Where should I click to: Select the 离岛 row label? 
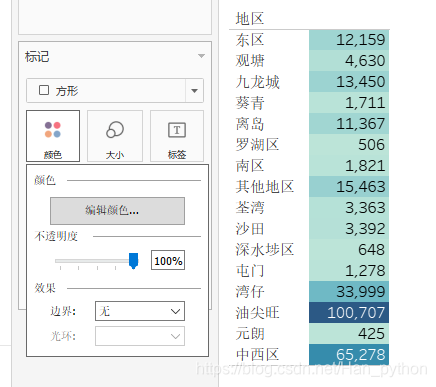tap(250, 124)
